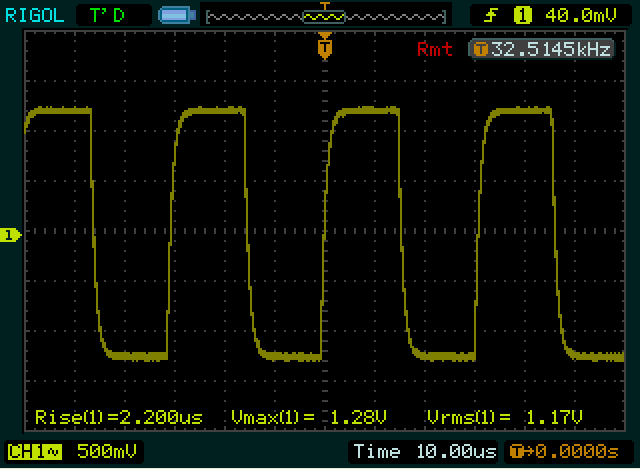The width and height of the screenshot is (640, 469).
Task: Click the red Rmt remote indicator
Action: tap(435, 49)
